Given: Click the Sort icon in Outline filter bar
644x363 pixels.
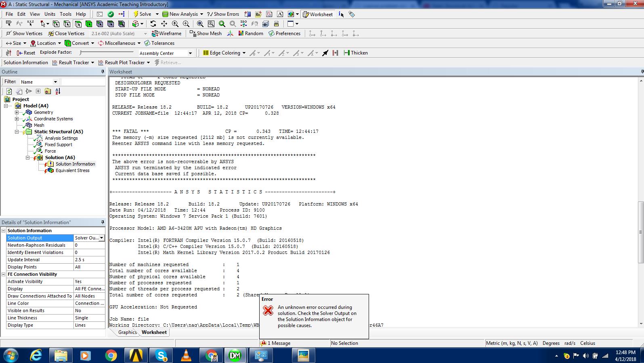Looking at the screenshot, I should coord(58,91).
